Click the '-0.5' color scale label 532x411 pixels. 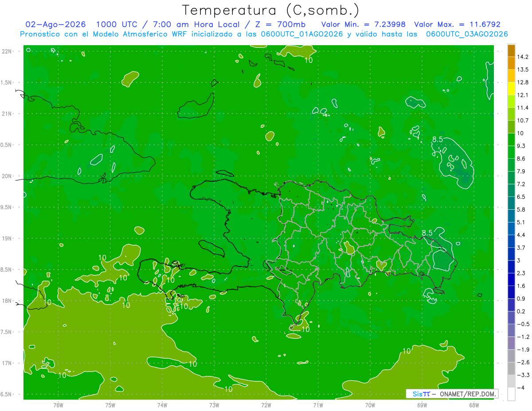(523, 324)
